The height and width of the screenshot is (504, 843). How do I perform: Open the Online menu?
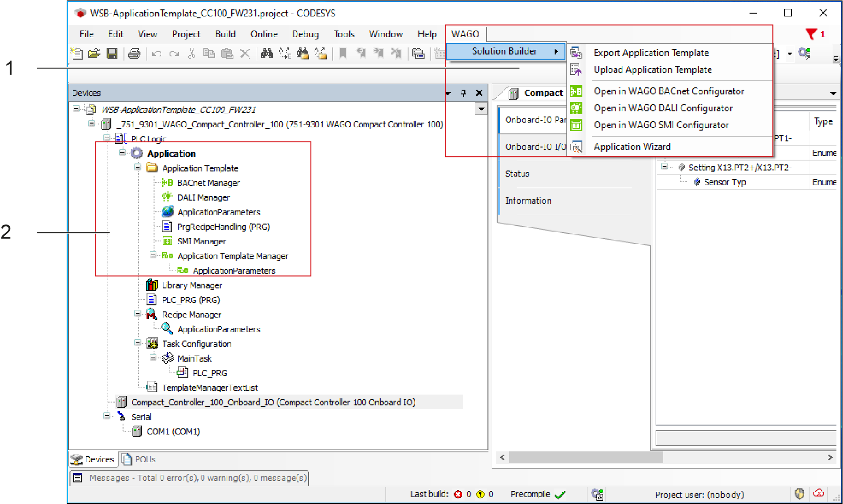coord(264,34)
